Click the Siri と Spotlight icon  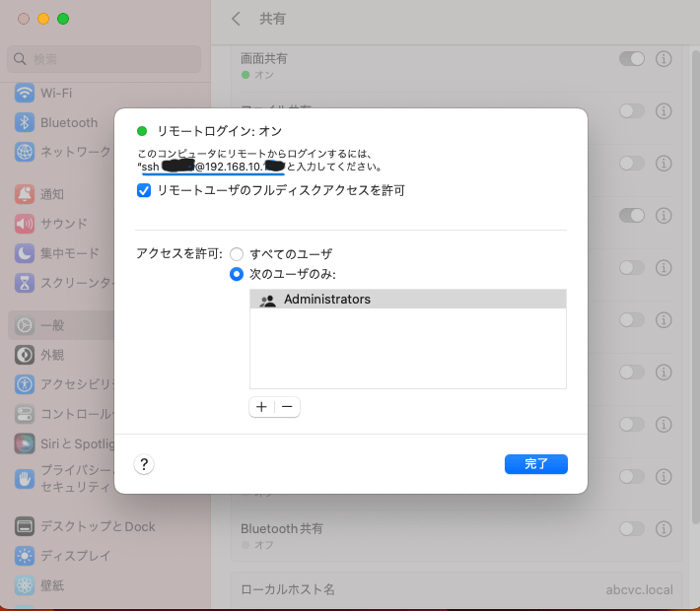pos(25,443)
